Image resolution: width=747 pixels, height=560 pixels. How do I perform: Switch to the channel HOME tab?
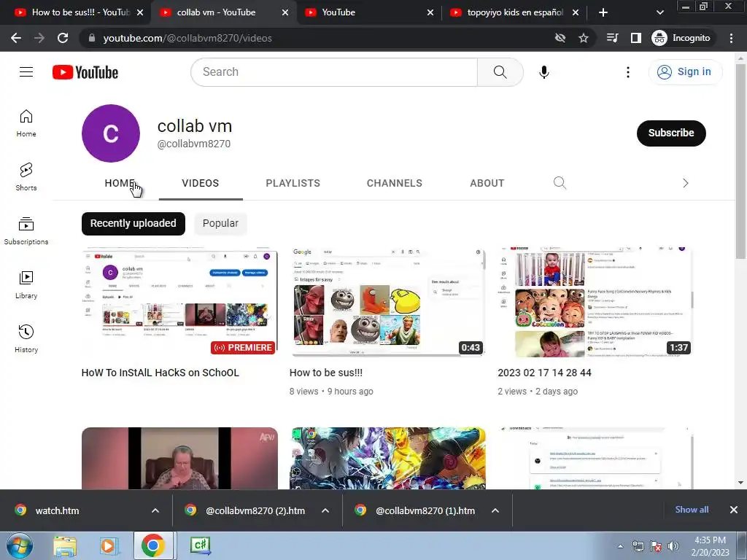tap(120, 183)
